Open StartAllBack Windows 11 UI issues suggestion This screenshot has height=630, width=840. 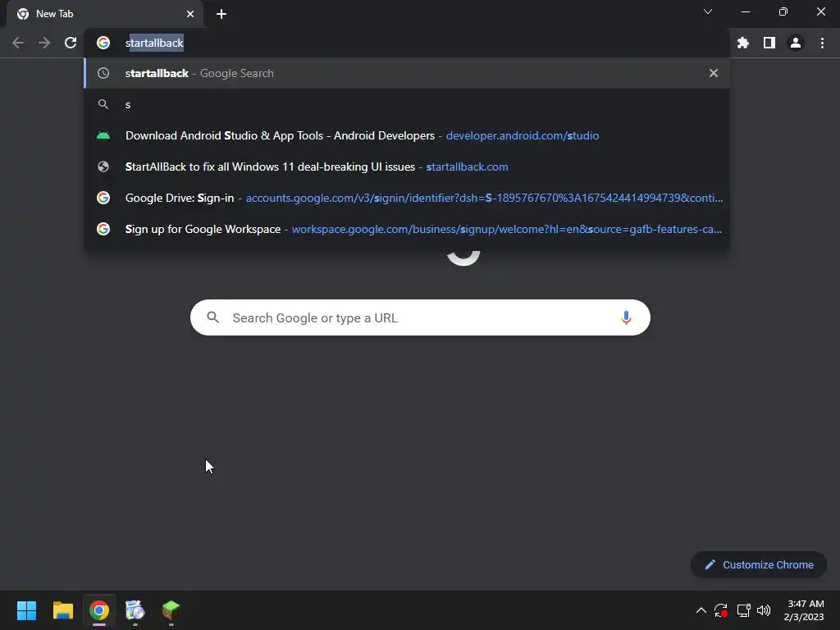pos(407,167)
